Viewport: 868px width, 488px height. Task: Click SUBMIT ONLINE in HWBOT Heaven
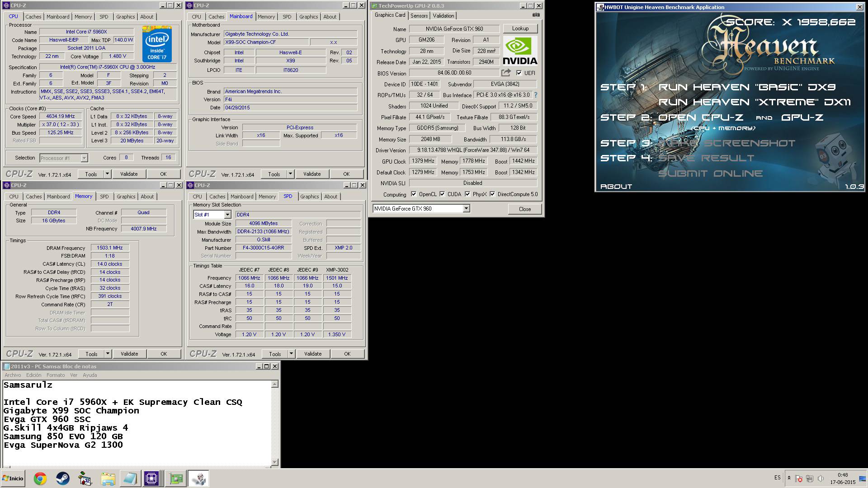[x=710, y=174]
